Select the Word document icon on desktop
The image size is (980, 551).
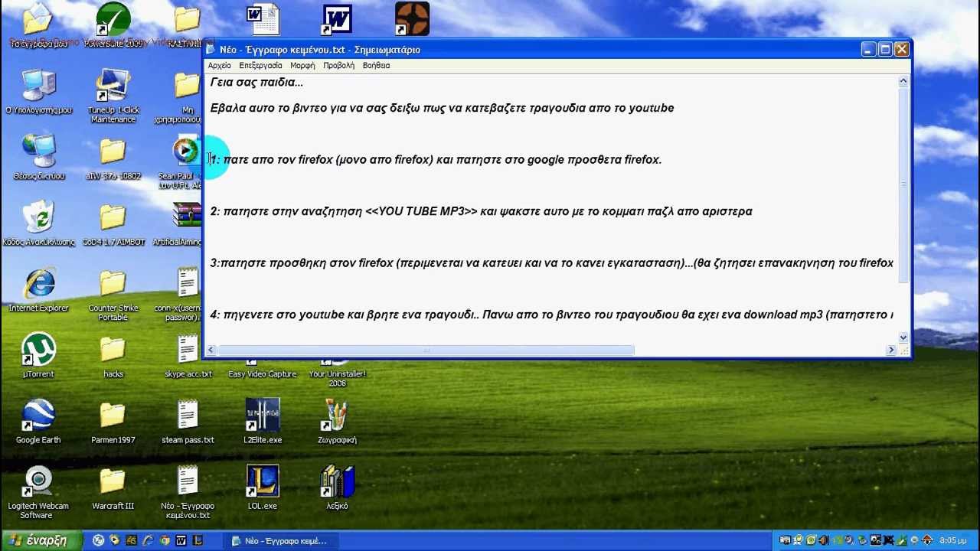pos(263,19)
